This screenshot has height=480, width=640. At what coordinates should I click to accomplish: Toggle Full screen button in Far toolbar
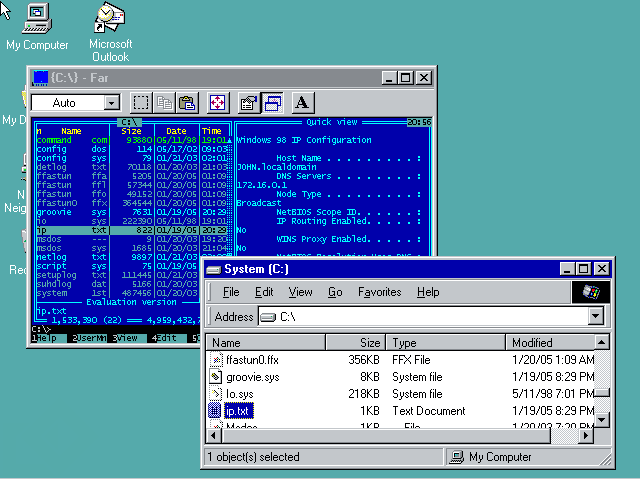pyautogui.click(x=217, y=102)
